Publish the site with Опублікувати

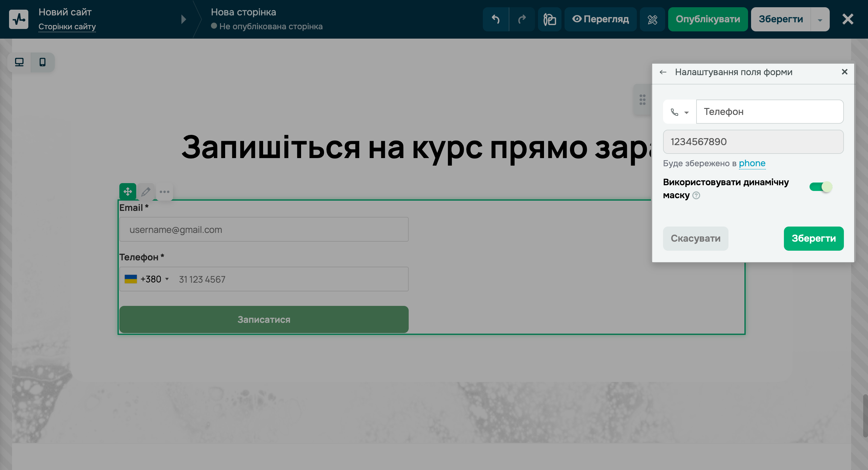(708, 19)
